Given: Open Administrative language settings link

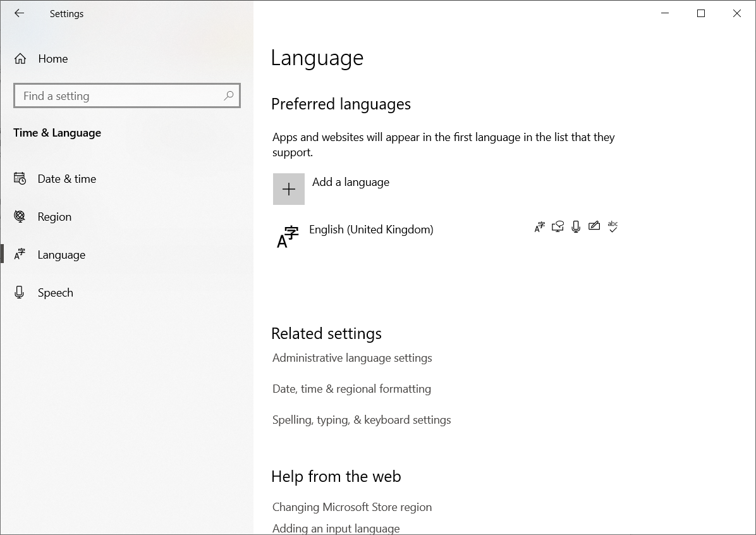Looking at the screenshot, I should pos(352,358).
